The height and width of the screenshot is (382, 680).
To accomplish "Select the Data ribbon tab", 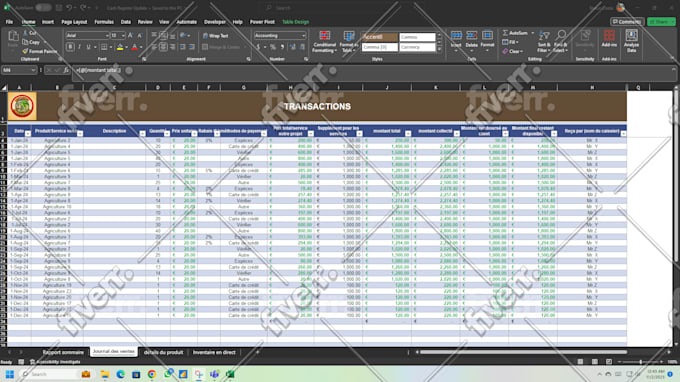I will click(126, 22).
